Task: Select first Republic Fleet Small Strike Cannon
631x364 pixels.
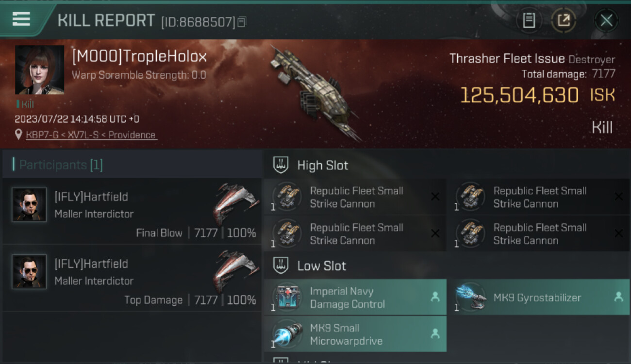Action: click(355, 197)
